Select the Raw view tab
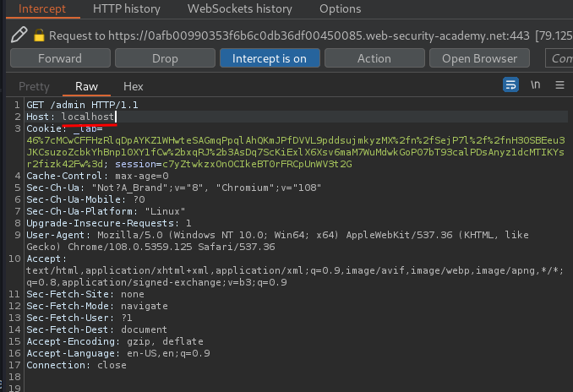 point(86,86)
